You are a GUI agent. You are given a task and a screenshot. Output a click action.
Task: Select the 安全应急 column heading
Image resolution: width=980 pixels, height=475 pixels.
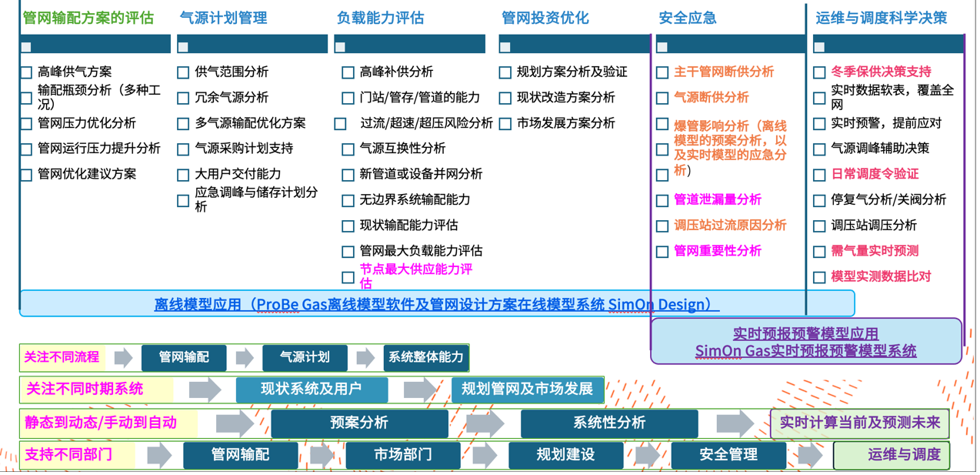687,18
